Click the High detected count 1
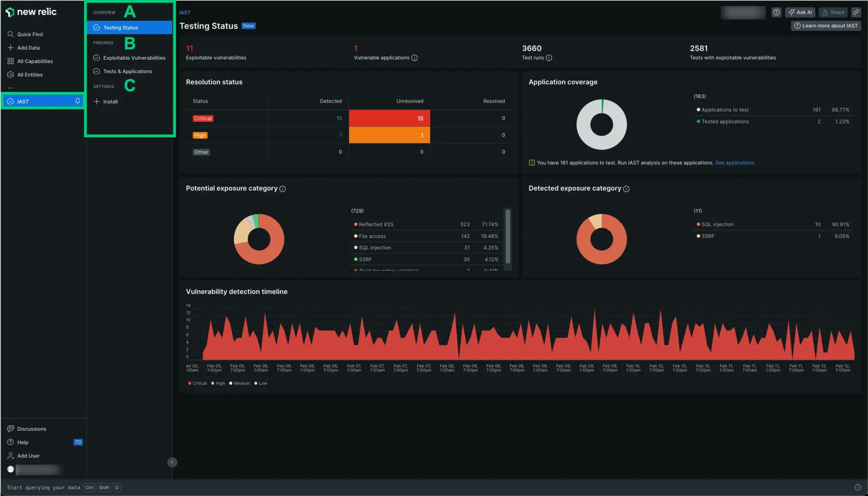The image size is (868, 496). (x=341, y=135)
